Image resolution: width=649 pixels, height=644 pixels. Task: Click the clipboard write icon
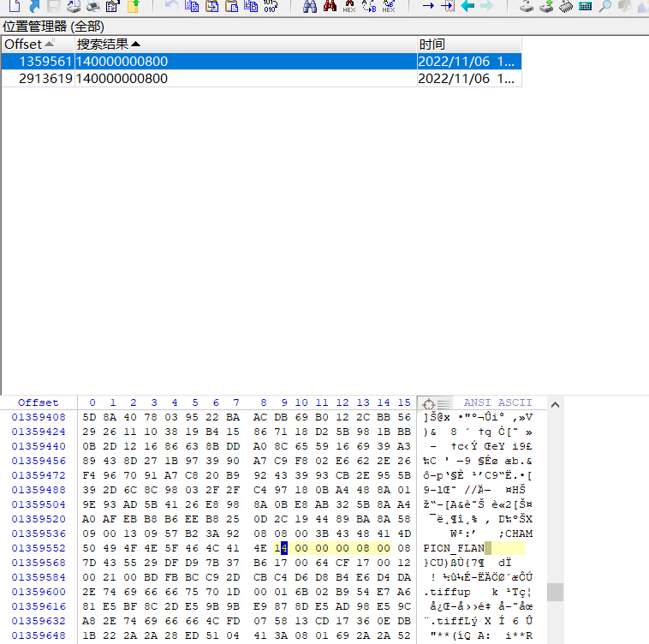pos(212,6)
